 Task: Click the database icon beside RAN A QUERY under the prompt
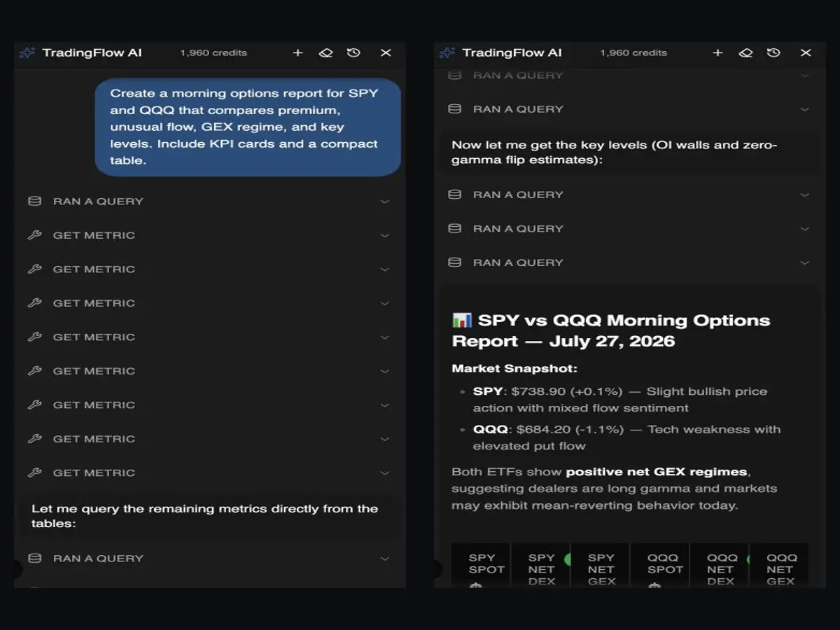coord(34,201)
